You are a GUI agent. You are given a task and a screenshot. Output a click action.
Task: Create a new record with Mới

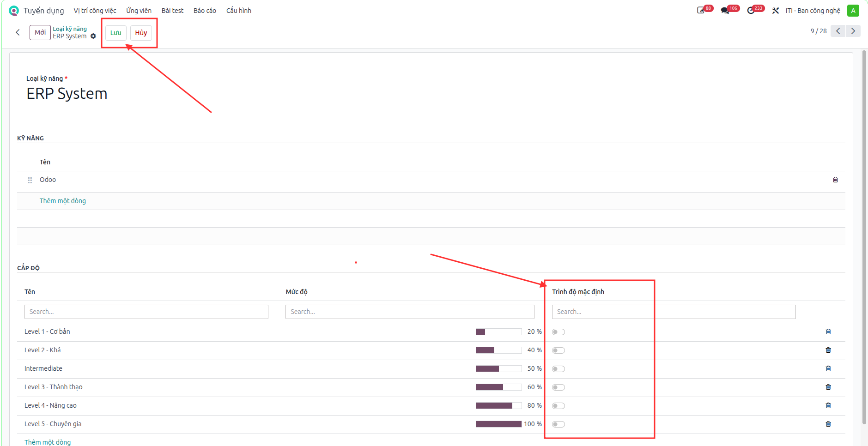(x=40, y=32)
